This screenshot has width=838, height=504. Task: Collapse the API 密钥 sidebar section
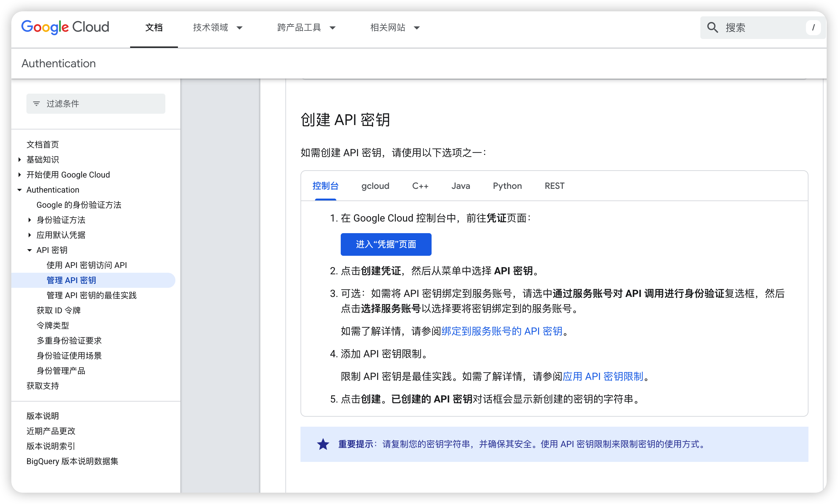tap(30, 250)
